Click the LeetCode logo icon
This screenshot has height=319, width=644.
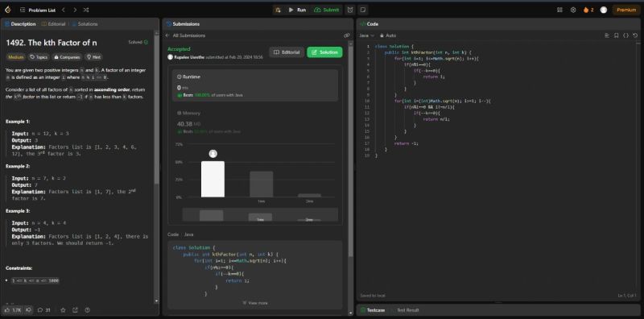(x=7, y=10)
